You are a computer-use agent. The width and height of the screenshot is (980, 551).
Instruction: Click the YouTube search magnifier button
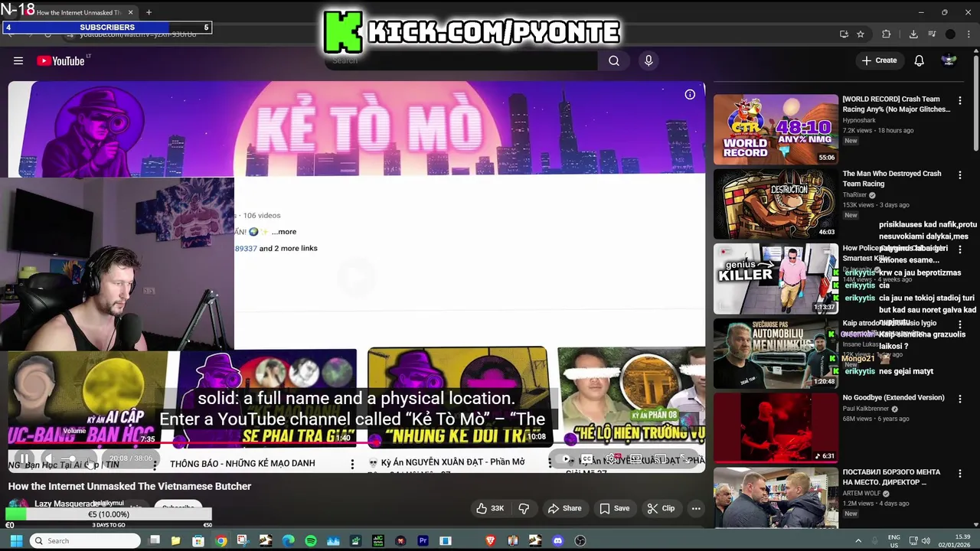614,60
